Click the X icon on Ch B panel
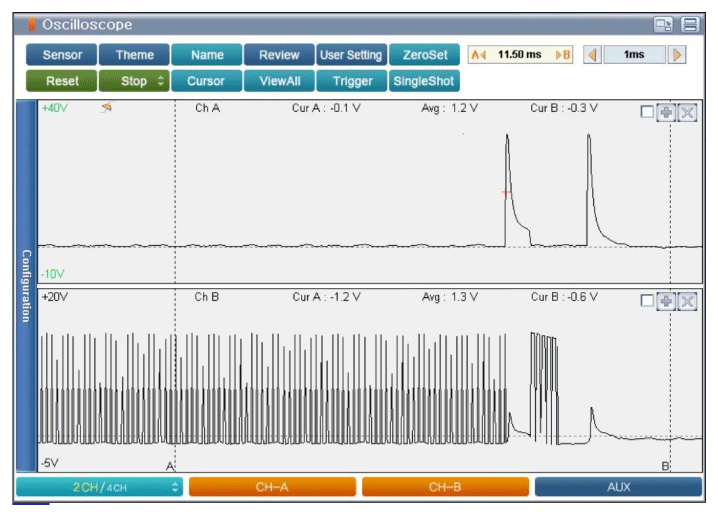 click(x=687, y=301)
